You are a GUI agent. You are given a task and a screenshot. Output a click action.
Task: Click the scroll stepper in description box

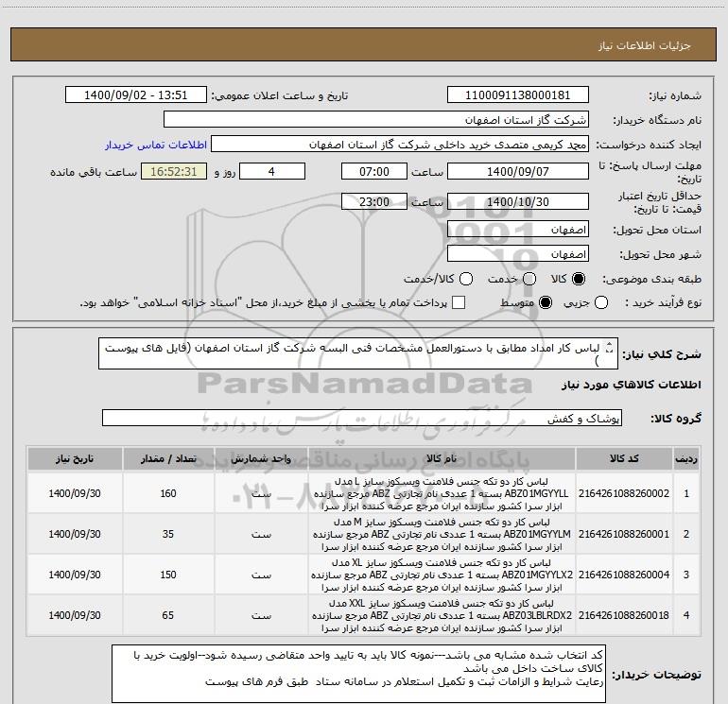coord(610,347)
